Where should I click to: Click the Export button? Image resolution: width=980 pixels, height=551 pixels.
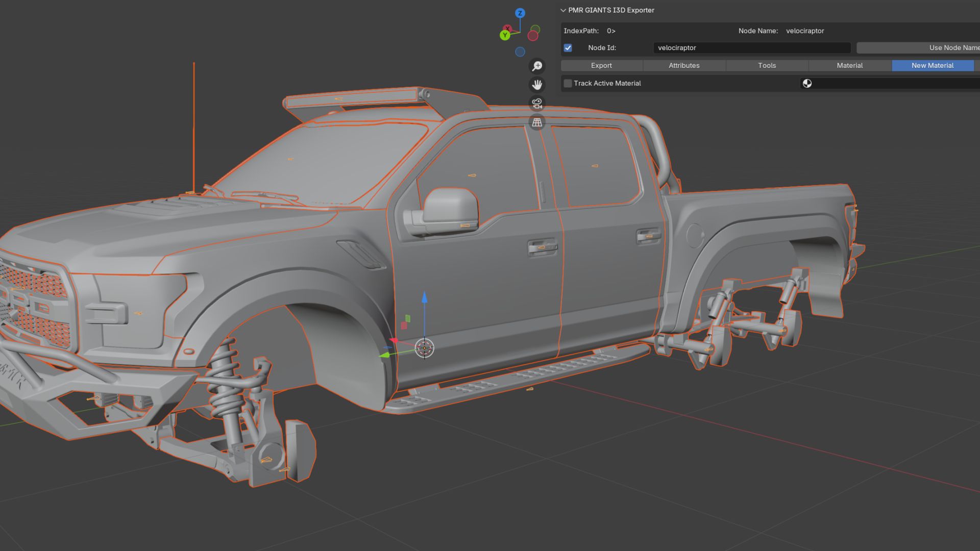pos(601,65)
